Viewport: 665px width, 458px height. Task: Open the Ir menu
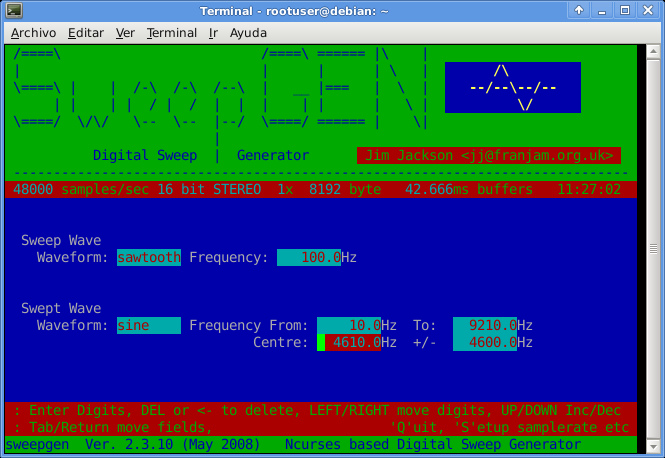point(213,33)
